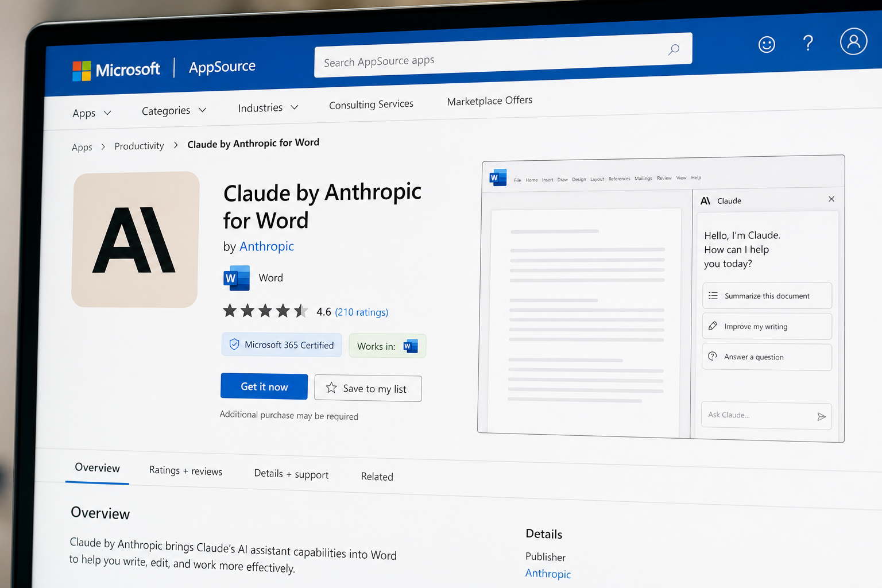Click Improve my writing suggestion
The width and height of the screenshot is (882, 588).
pyautogui.click(x=767, y=326)
